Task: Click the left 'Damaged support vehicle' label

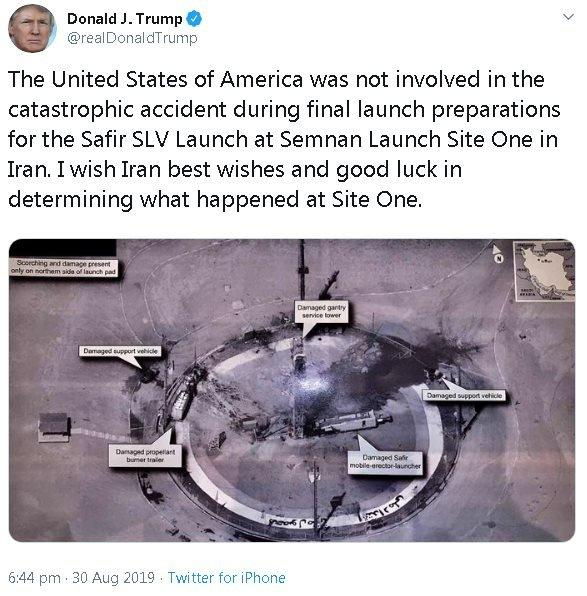Action: click(120, 351)
